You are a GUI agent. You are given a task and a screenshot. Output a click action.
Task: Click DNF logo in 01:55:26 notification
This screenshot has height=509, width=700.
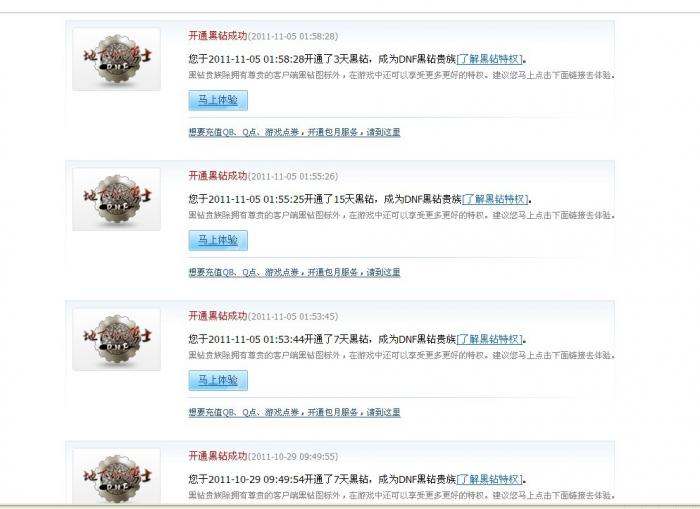point(117,199)
